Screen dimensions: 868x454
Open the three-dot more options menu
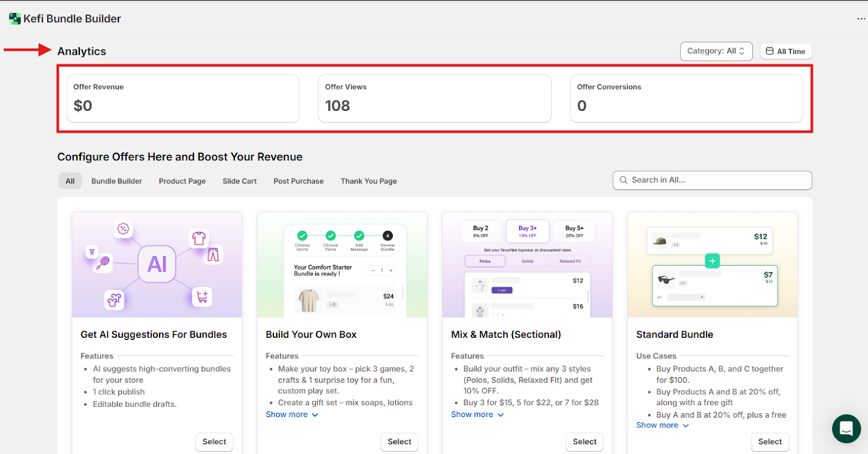point(861,19)
